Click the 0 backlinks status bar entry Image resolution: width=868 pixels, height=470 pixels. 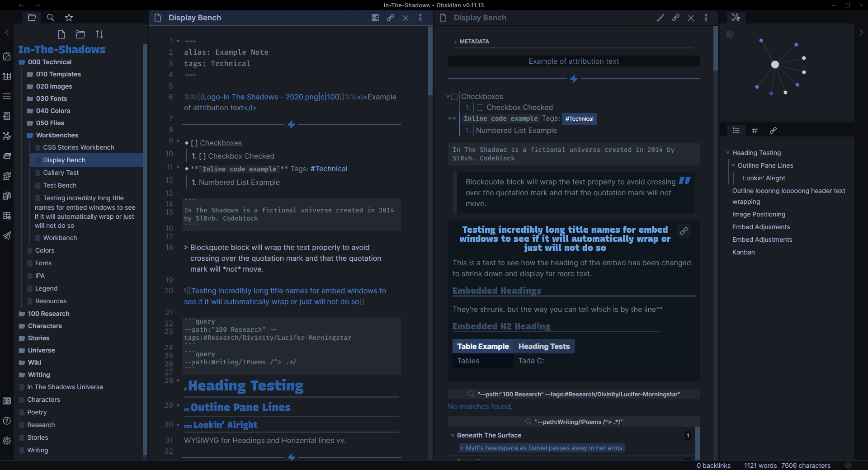[713, 465]
